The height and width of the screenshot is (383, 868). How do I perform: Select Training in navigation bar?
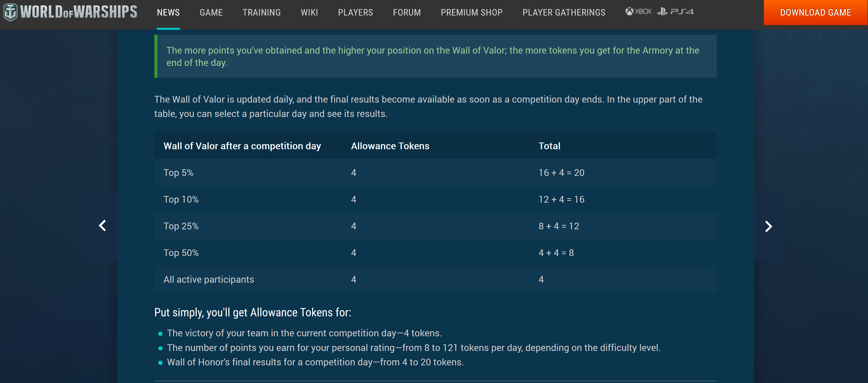[262, 13]
